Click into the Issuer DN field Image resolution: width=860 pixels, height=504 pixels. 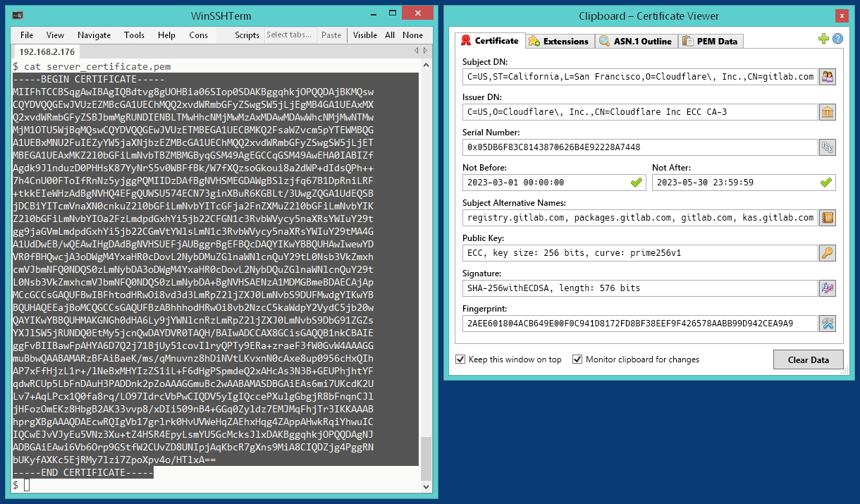coord(640,111)
